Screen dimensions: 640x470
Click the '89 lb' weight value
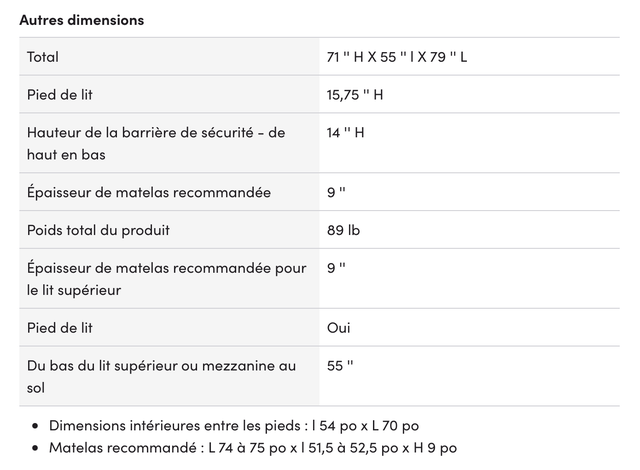pyautogui.click(x=343, y=230)
